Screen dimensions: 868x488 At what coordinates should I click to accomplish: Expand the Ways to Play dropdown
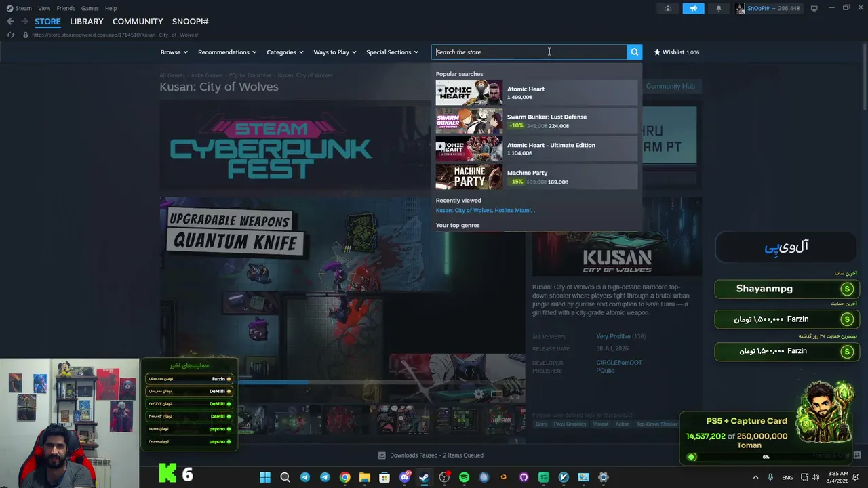point(335,52)
